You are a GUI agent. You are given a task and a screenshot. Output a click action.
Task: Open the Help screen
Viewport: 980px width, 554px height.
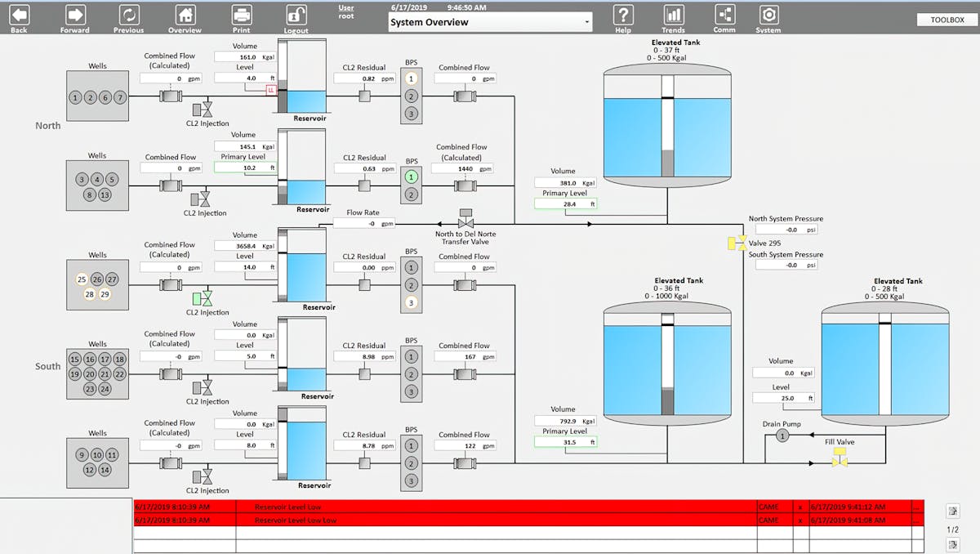(622, 16)
